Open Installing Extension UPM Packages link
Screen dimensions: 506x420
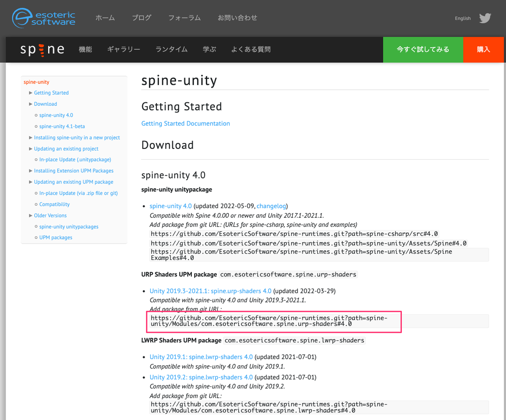(74, 171)
